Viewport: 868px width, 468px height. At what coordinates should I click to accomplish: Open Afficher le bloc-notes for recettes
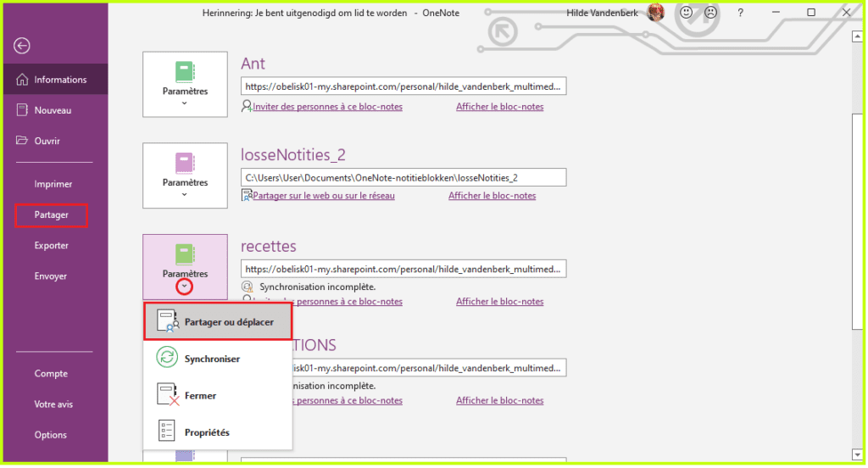(500, 301)
